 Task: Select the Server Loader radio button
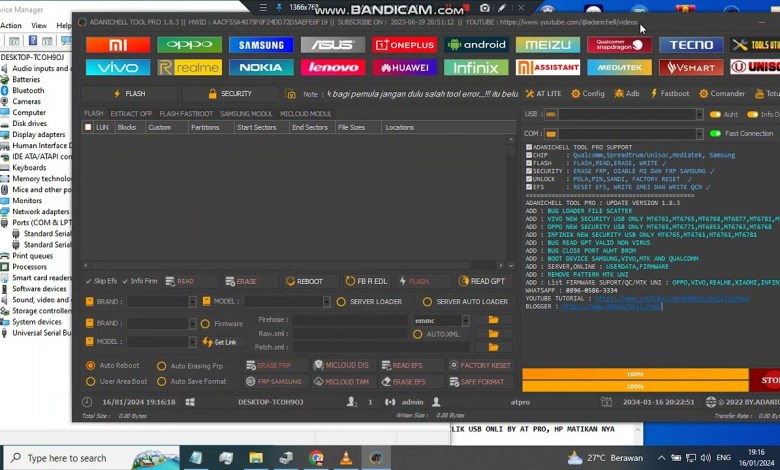(341, 302)
